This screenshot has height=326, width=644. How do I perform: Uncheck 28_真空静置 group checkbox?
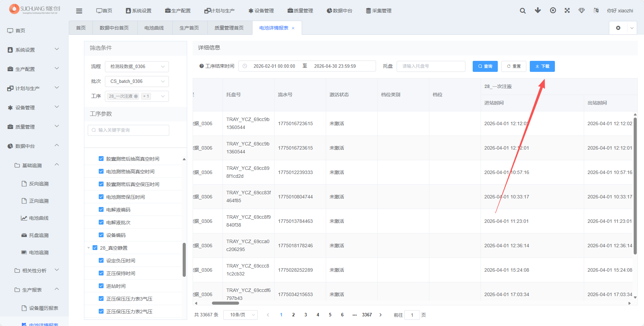coord(95,248)
